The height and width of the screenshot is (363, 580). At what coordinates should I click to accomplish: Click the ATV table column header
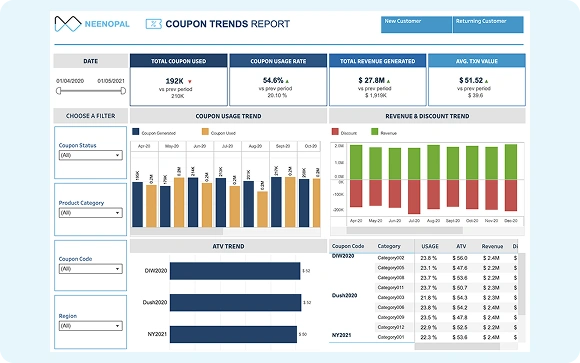click(x=461, y=246)
